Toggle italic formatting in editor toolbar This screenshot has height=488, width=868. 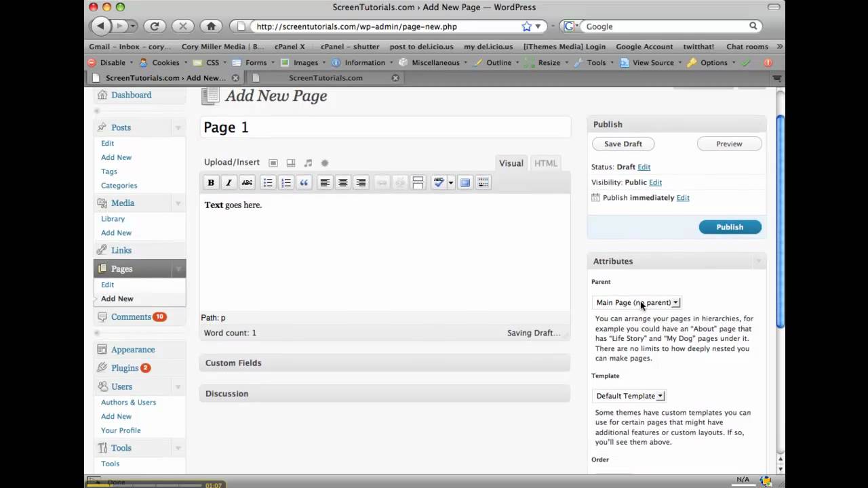[x=229, y=182]
